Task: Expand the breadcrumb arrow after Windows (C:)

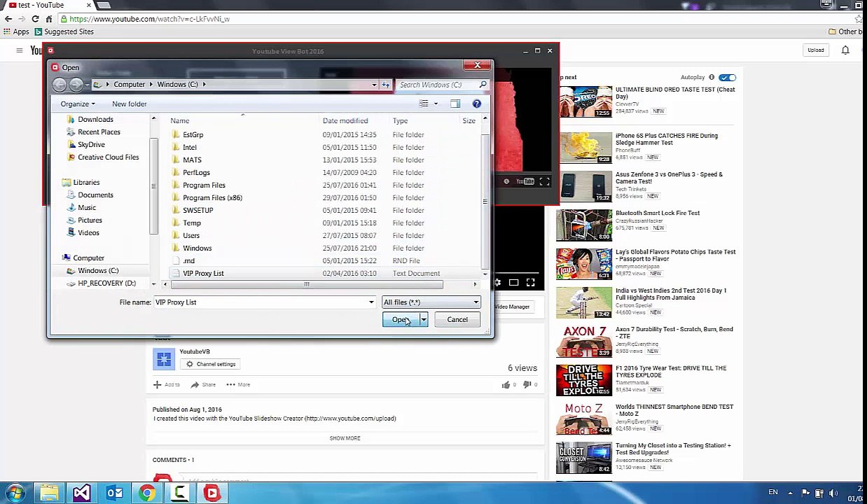Action: 204,85
